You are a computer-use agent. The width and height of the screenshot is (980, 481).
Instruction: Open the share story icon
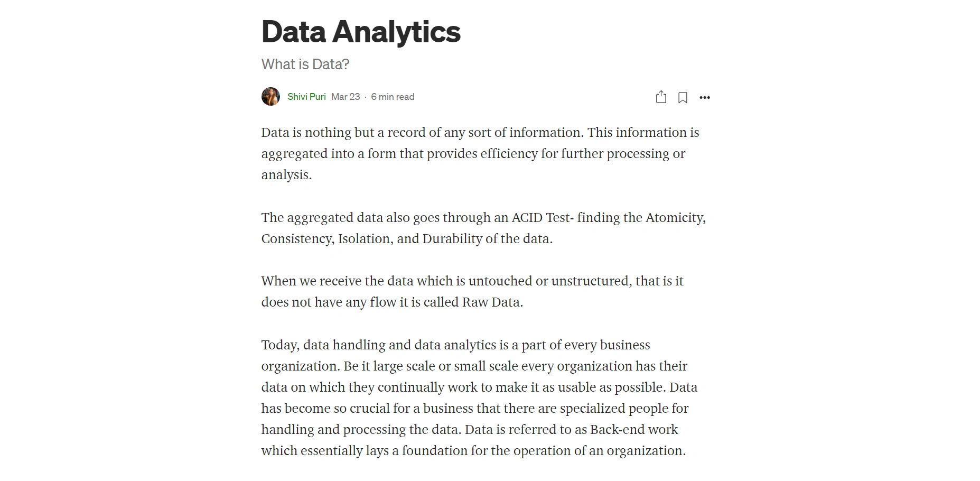click(x=661, y=97)
